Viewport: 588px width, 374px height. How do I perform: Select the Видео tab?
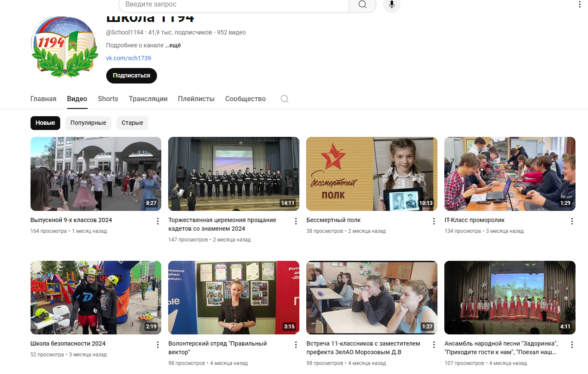pyautogui.click(x=77, y=99)
